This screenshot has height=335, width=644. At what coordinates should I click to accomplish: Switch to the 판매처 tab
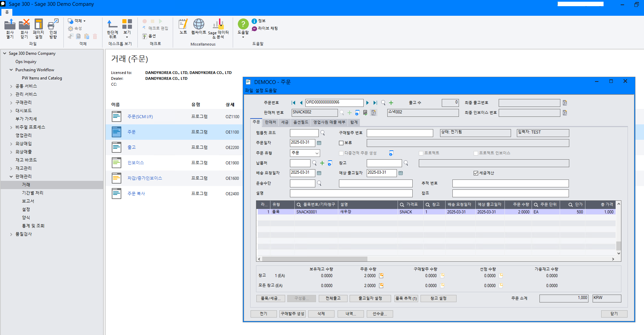pos(270,122)
